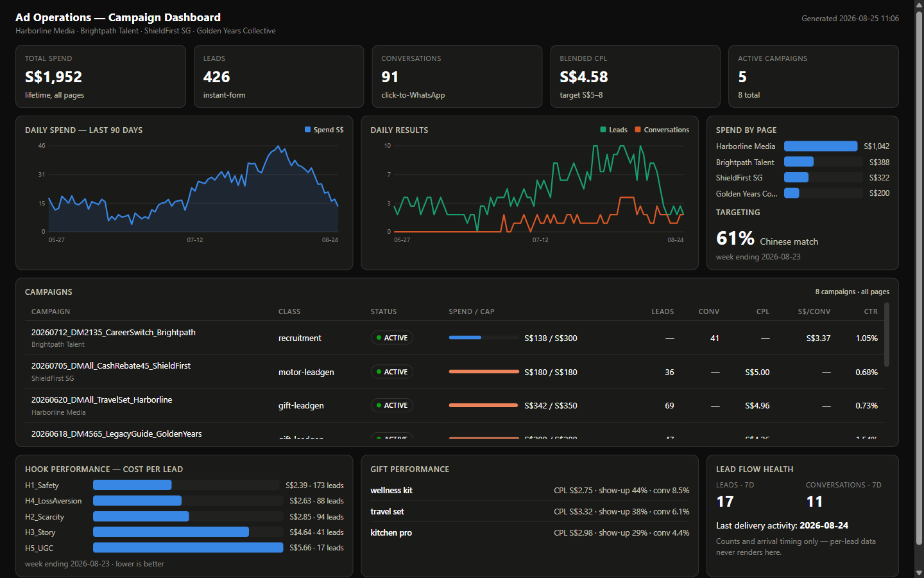The height and width of the screenshot is (578, 924).
Task: Click the TravelSet spend cap progress bar
Action: click(484, 405)
